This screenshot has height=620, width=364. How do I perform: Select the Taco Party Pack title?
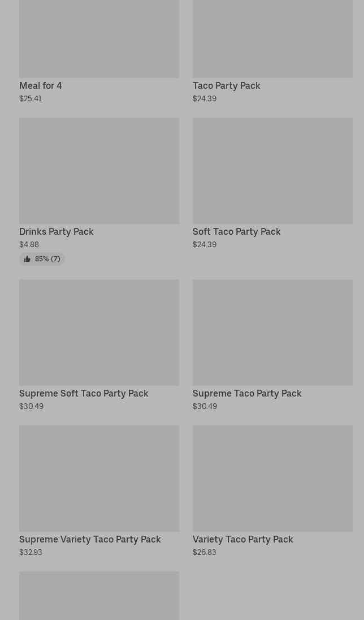pyautogui.click(x=227, y=86)
